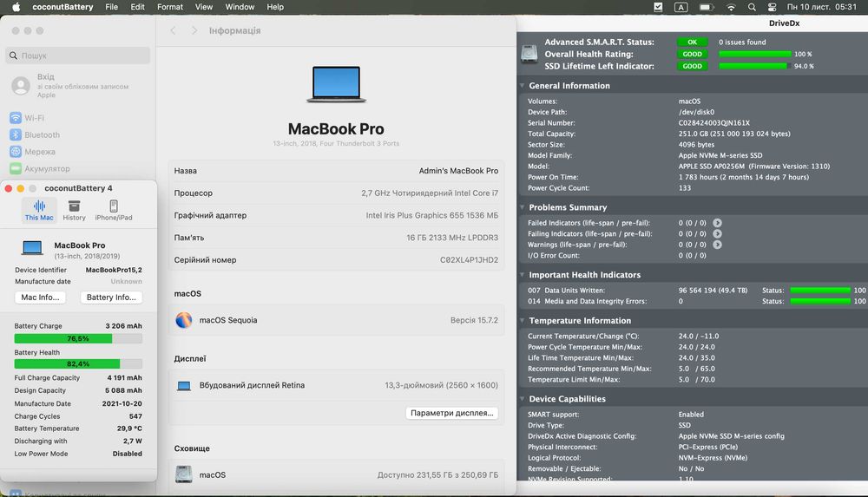Switch to This Mac tab in coconutBattery
Image resolution: width=868 pixels, height=497 pixels.
tap(39, 210)
